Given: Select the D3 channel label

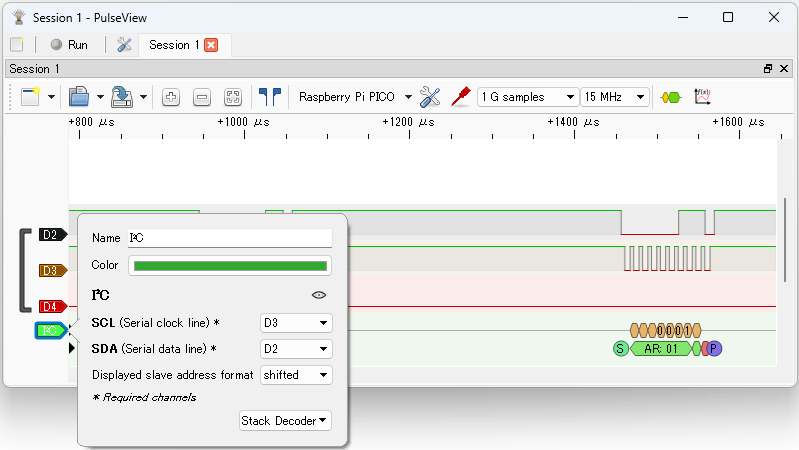Looking at the screenshot, I should (x=52, y=271).
